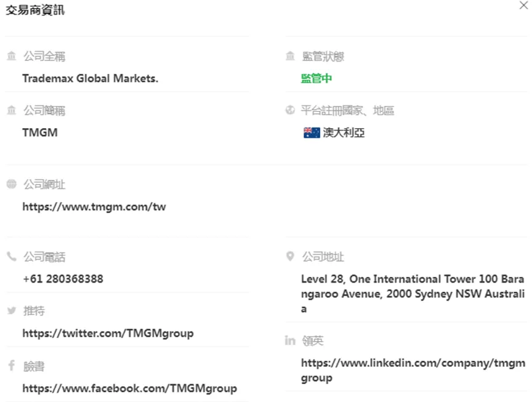Close the 交易商資訊 dialog

(523, 5)
